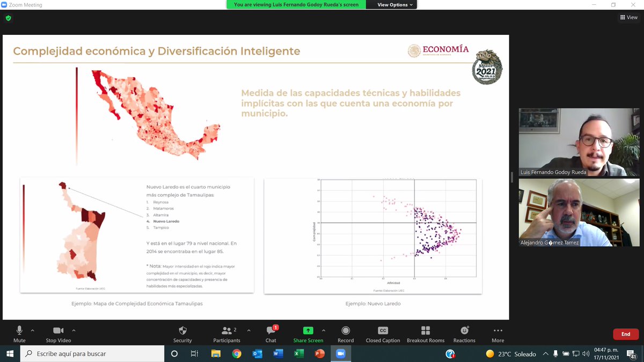The width and height of the screenshot is (644, 362).
Task: Open Breakout Rooms
Action: tap(426, 334)
